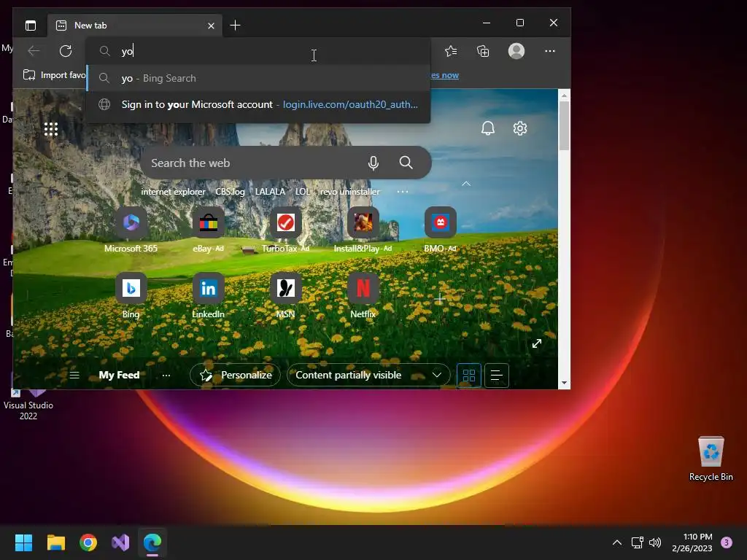Select Sign in to Microsoft account suggestion
The height and width of the screenshot is (560, 747).
tap(258, 104)
